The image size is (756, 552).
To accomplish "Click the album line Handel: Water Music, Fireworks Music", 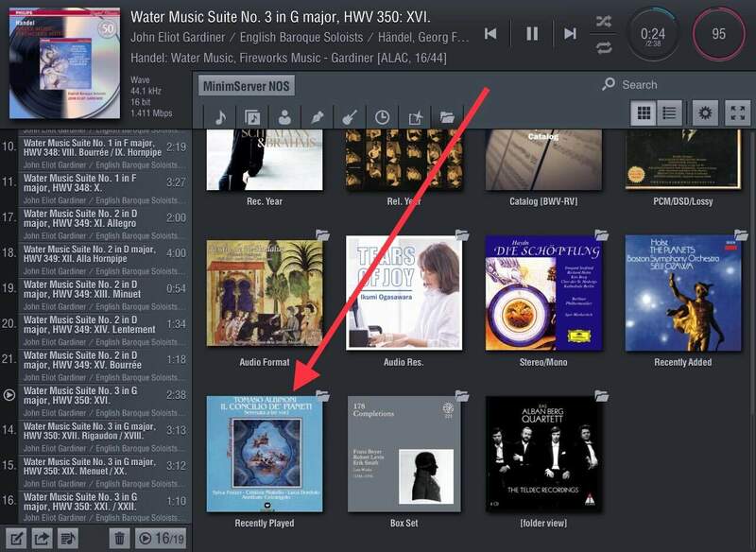I will point(288,58).
